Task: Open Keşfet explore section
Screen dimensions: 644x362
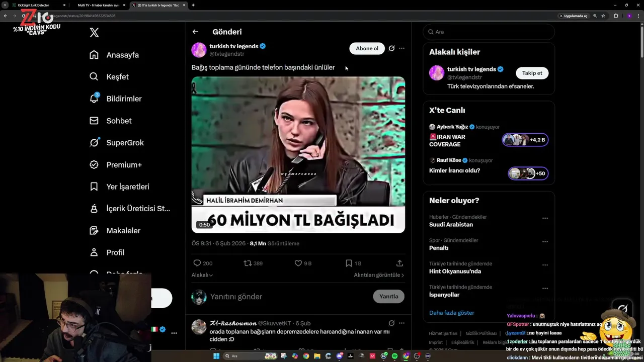Action: click(109, 77)
